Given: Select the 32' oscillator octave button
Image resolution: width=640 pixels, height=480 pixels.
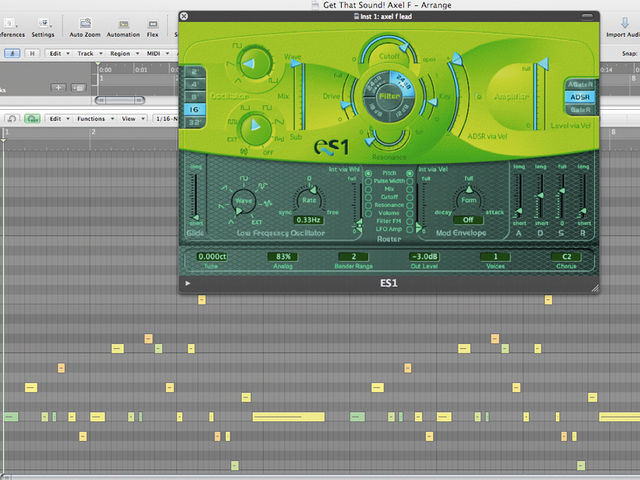Looking at the screenshot, I should [195, 122].
